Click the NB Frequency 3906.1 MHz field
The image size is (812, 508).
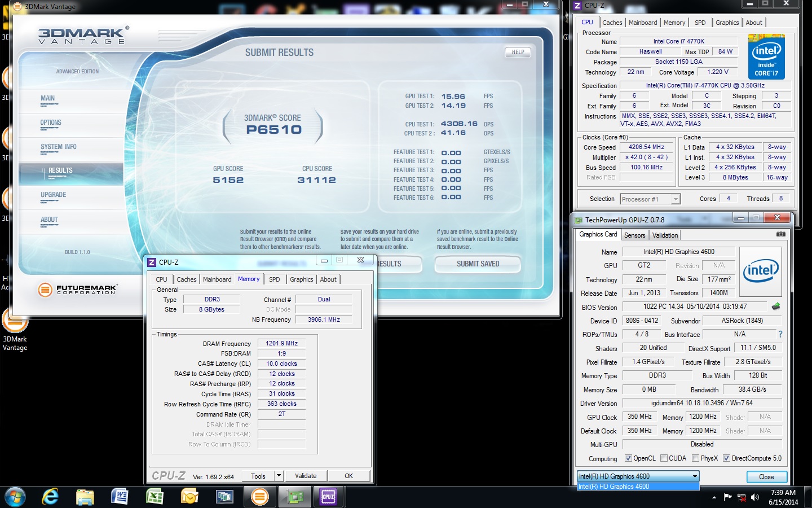point(324,319)
